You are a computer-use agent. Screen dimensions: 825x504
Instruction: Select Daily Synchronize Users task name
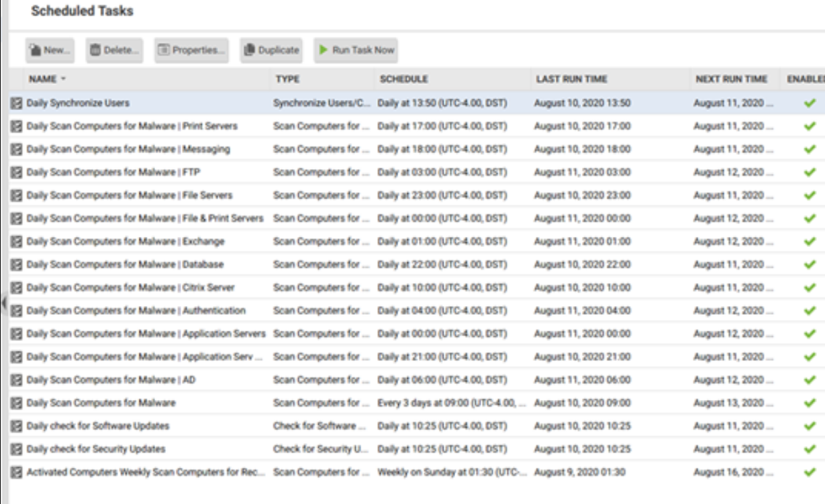point(78,103)
